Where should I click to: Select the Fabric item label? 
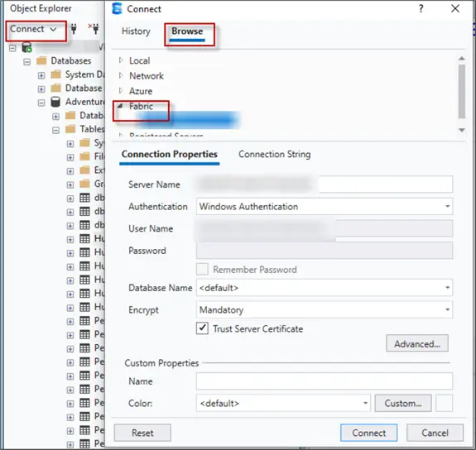point(141,106)
